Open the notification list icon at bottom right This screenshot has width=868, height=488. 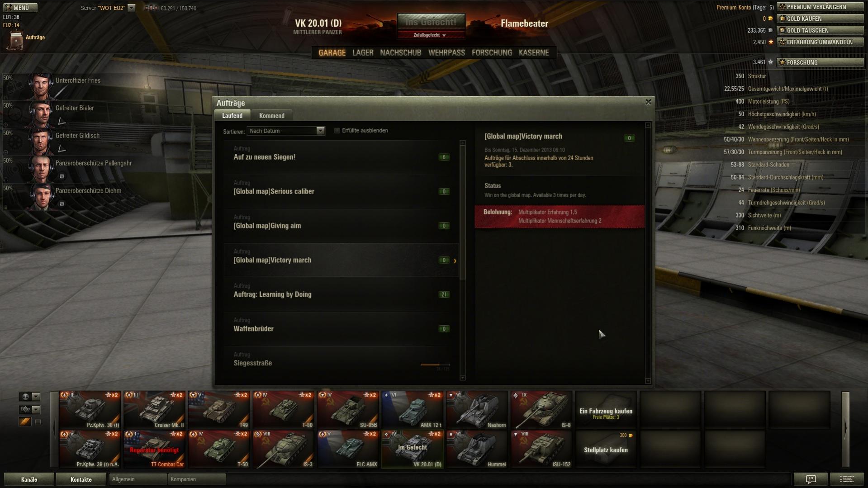coord(847,479)
